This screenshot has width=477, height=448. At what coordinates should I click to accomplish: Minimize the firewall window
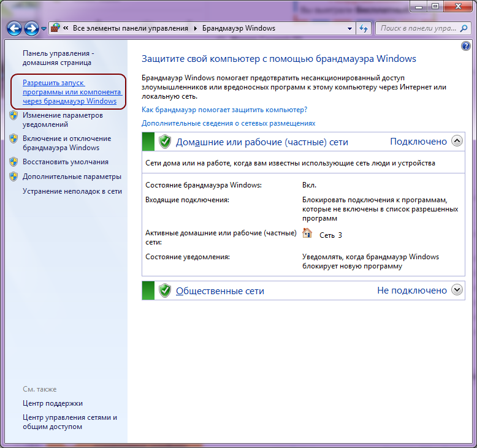coord(419,6)
